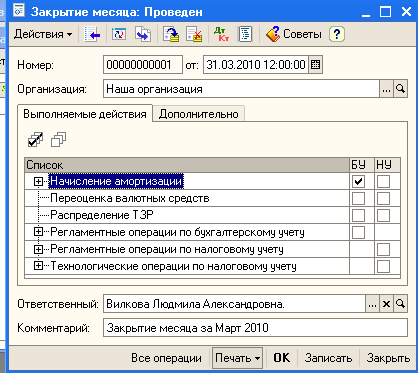Viewport: 418px width, 373px height.
Task: Switch to the Дополнительно tab
Action: tap(199, 114)
